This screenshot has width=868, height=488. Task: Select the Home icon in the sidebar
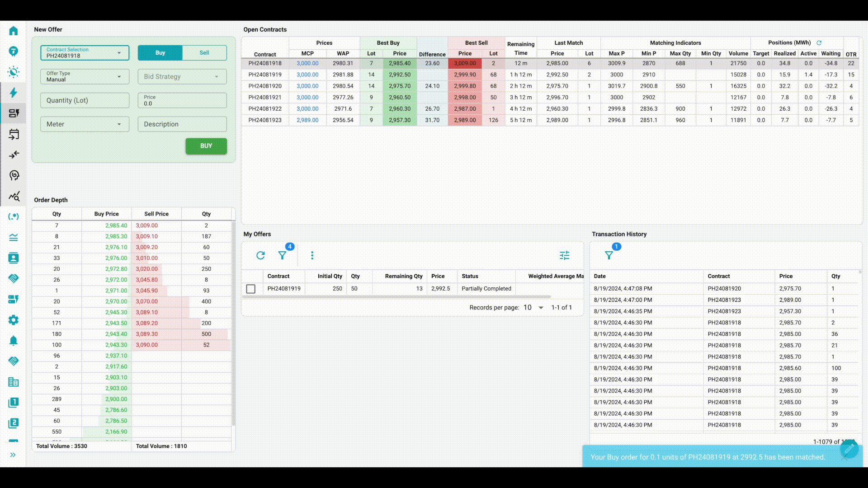pos(14,30)
